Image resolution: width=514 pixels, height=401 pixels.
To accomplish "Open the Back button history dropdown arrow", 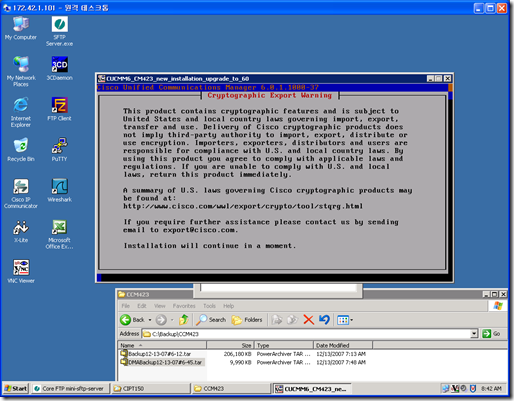I will point(150,320).
